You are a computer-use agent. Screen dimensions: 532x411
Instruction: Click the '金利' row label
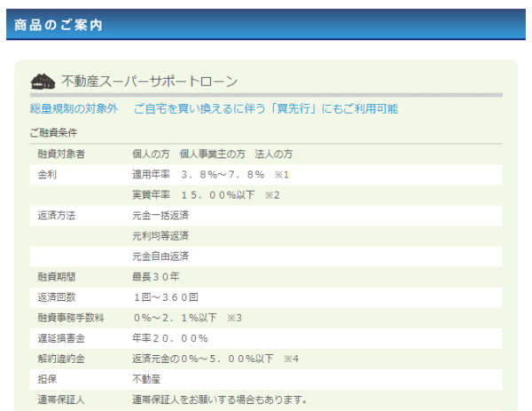(47, 175)
